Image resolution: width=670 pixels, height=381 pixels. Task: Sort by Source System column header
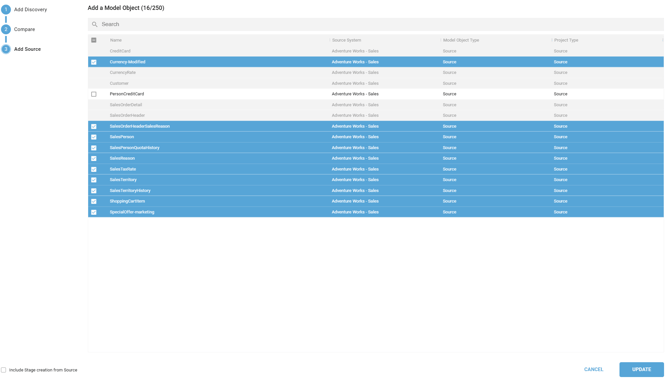(347, 40)
